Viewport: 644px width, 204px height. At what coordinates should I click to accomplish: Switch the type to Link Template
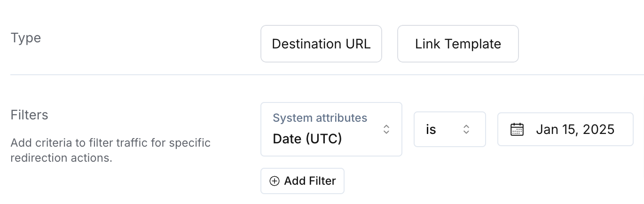(458, 44)
